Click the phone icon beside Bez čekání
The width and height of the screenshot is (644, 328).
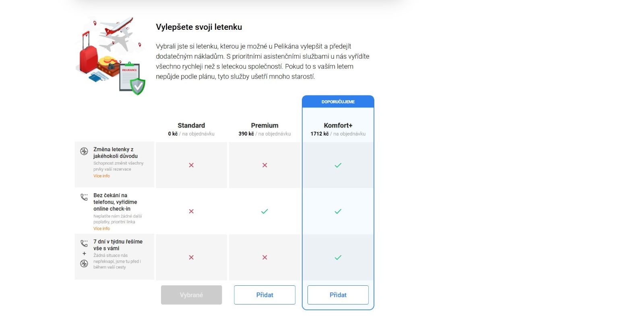point(84,197)
